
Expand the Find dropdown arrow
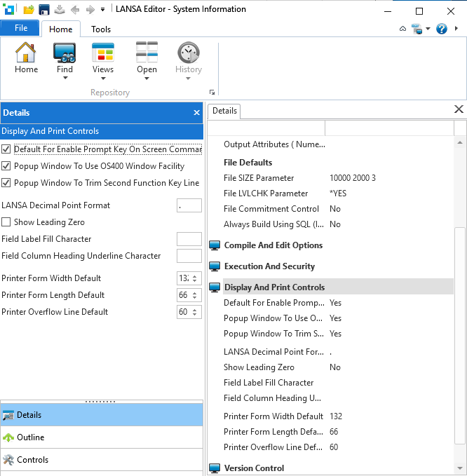click(x=65, y=78)
